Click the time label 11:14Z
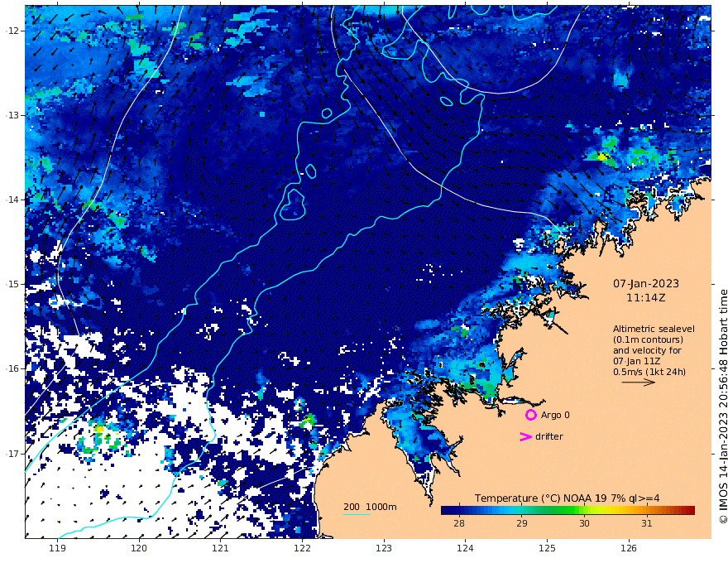 (646, 298)
